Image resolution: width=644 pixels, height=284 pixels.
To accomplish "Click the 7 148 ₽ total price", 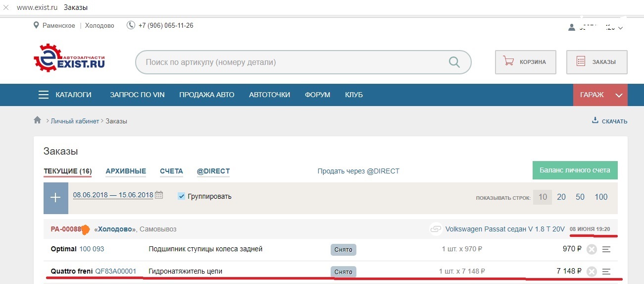I will click(x=569, y=271).
